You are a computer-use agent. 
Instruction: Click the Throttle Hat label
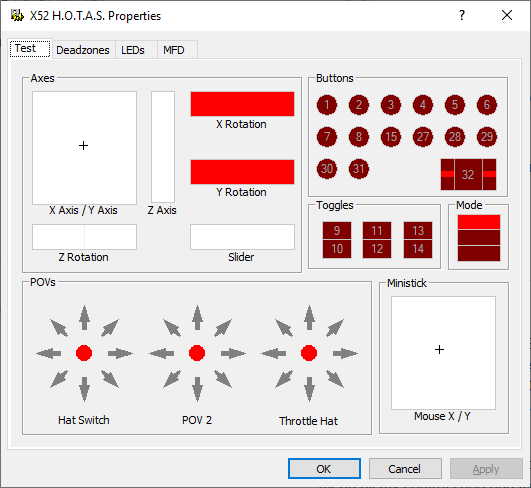(x=309, y=421)
